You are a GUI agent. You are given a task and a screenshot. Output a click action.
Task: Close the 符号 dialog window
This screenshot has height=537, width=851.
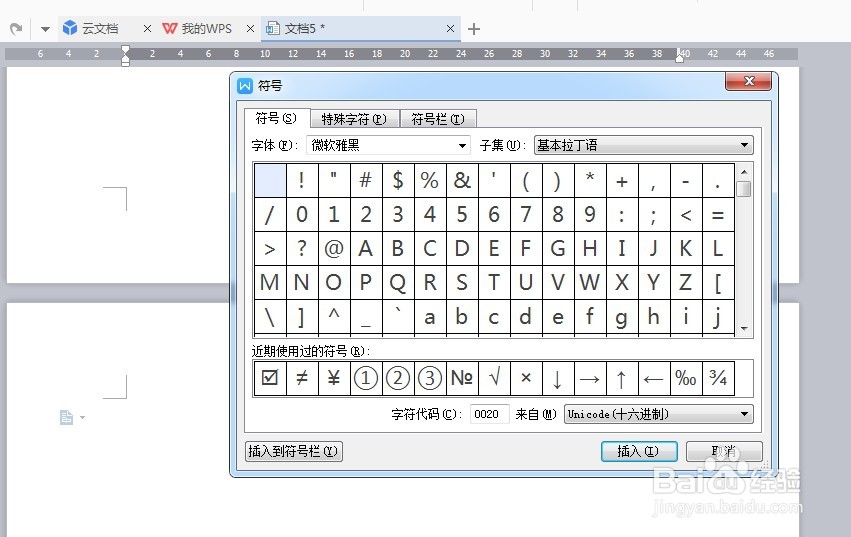click(x=749, y=81)
